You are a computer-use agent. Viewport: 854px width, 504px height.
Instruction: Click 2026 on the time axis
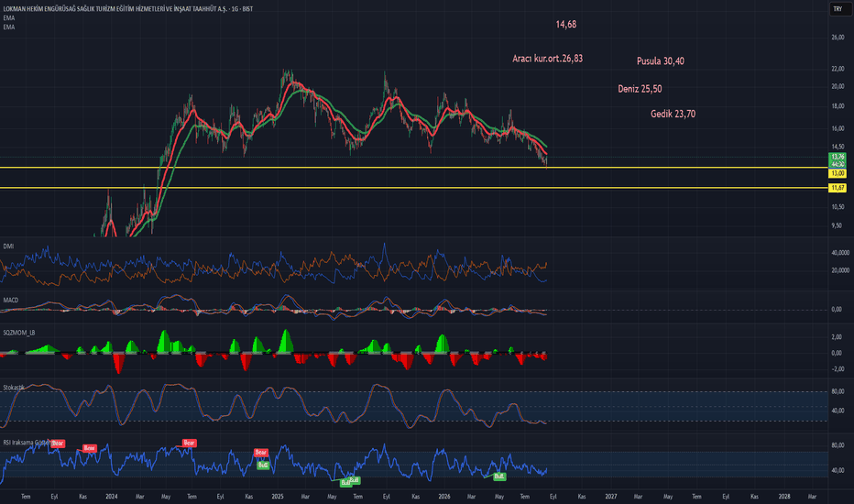[443, 497]
